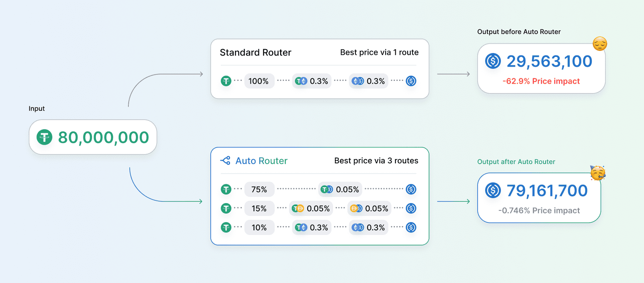Select the 75% route share pill

click(259, 189)
